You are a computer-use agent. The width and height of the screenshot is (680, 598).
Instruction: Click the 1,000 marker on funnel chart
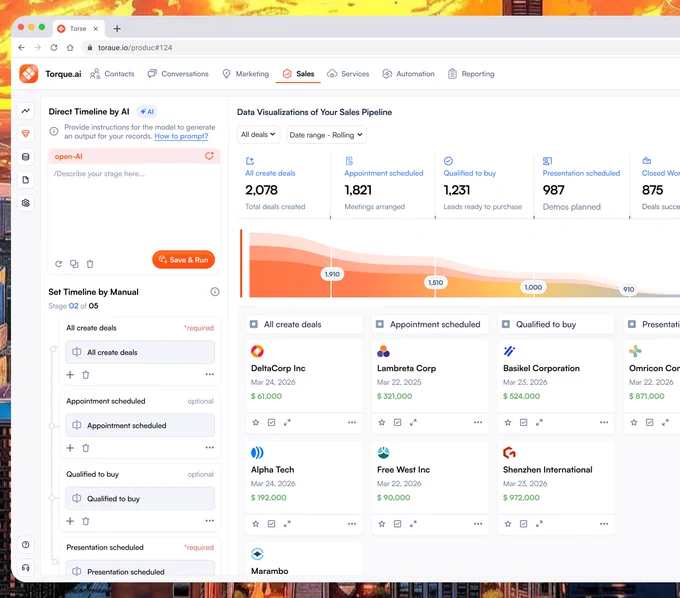pos(533,287)
